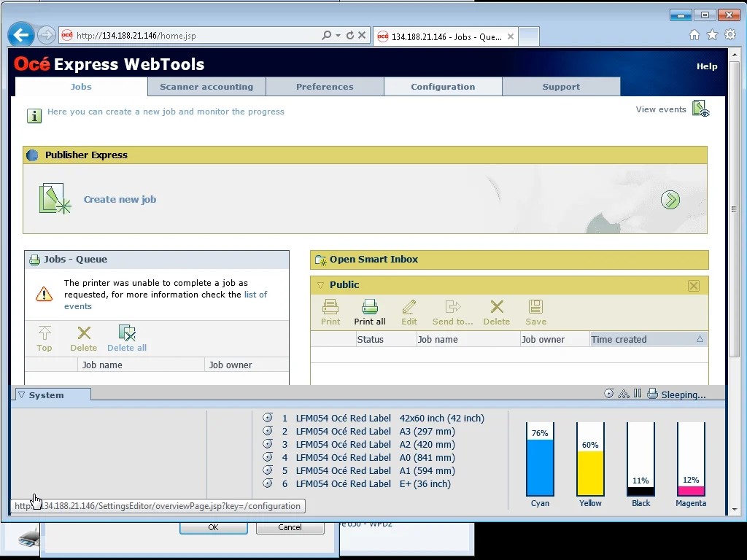Click the Delete all queue icon
Image resolution: width=747 pixels, height=560 pixels.
(127, 338)
